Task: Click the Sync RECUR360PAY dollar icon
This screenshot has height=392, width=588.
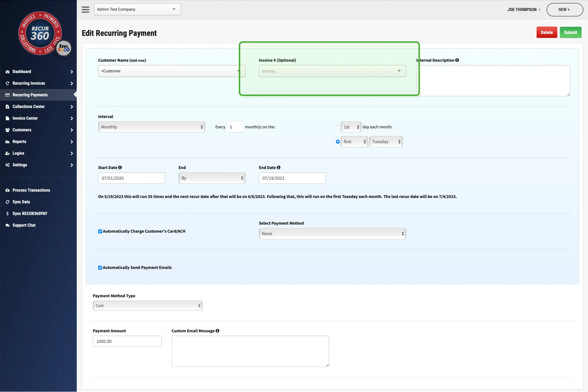Action: (x=8, y=213)
